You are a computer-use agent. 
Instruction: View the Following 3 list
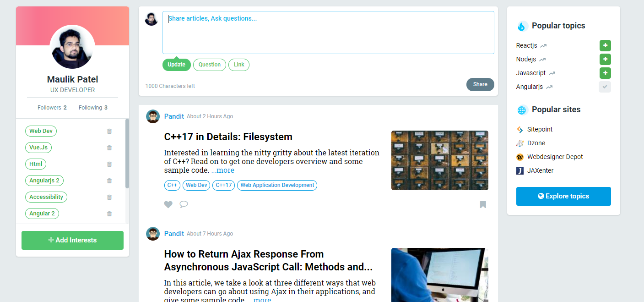coord(93,108)
